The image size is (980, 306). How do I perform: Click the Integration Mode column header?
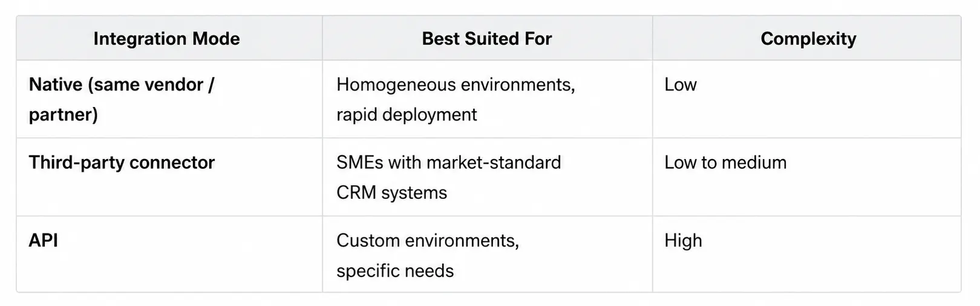pyautogui.click(x=166, y=39)
